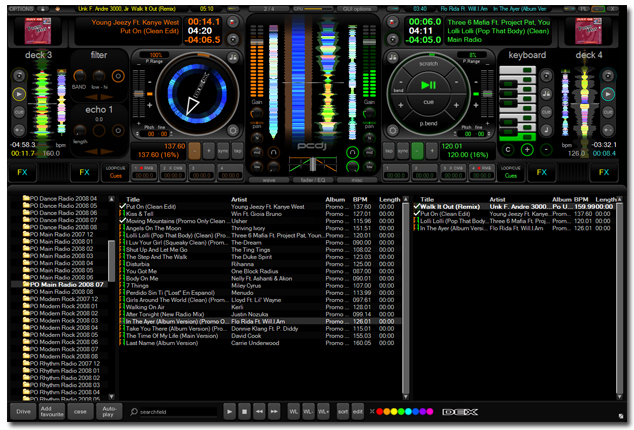The image size is (634, 430).
Task: Switch filter effect with the left arrow
Action: [x=91, y=97]
